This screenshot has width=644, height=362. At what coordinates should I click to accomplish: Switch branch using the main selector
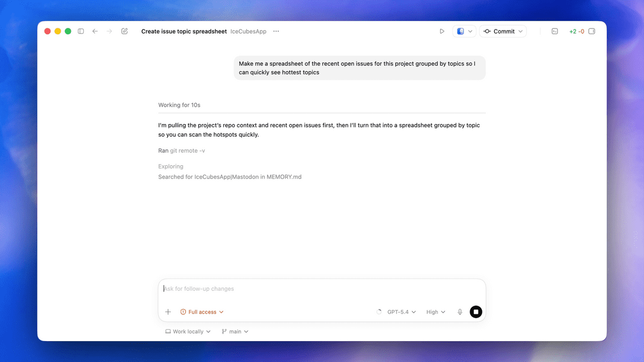click(235, 332)
